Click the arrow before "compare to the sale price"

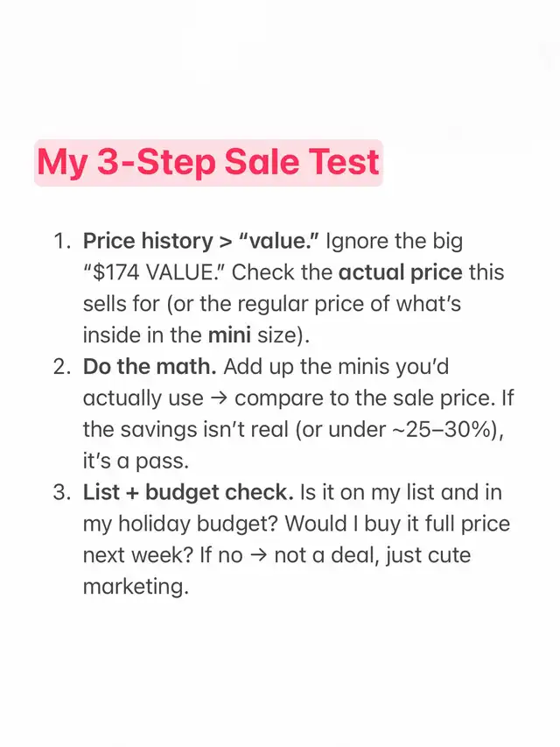coord(222,398)
